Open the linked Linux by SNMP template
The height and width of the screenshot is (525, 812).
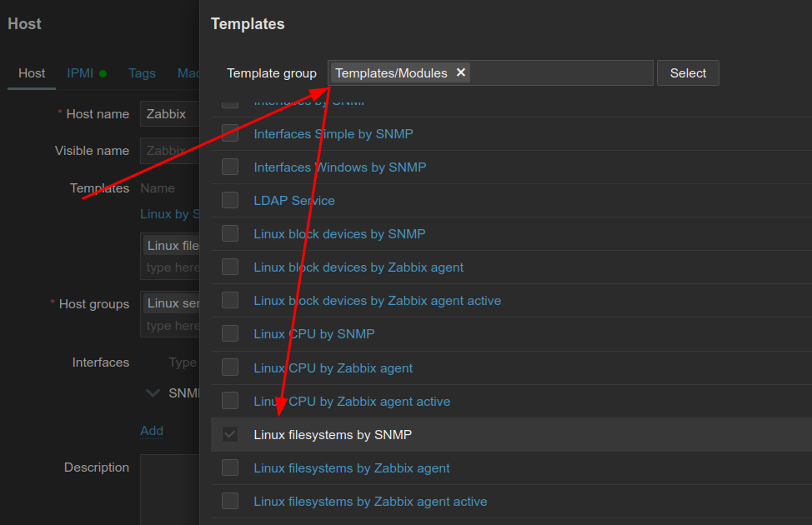click(x=170, y=214)
